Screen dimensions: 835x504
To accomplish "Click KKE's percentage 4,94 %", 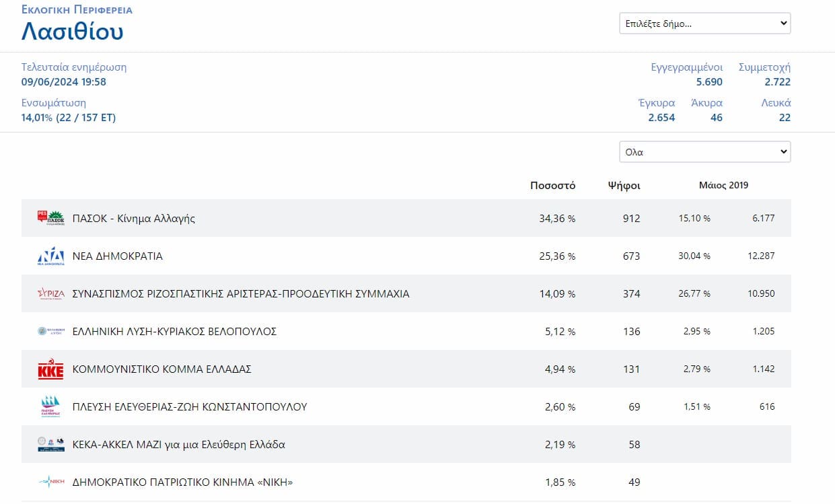I will (x=560, y=369).
